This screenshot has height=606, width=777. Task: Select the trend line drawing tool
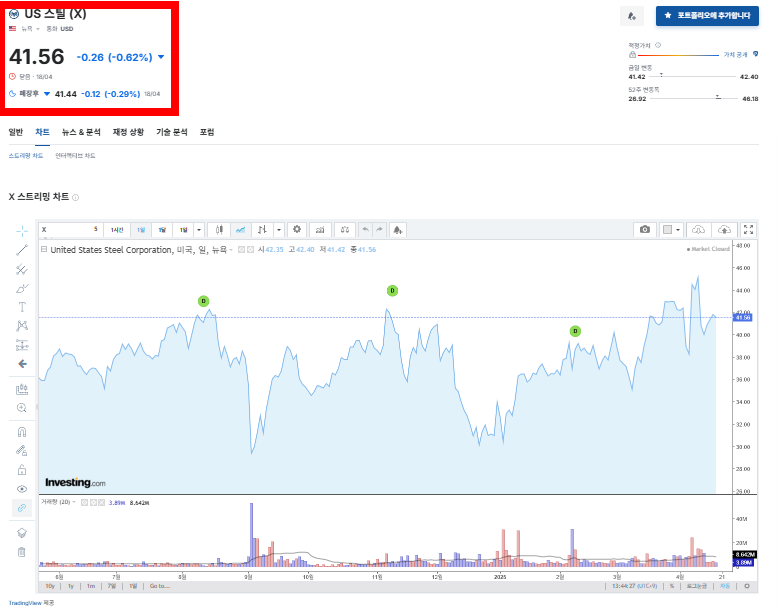pos(22,250)
